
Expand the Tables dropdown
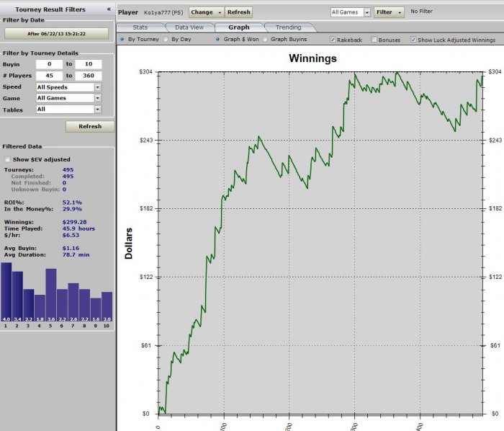[97, 110]
